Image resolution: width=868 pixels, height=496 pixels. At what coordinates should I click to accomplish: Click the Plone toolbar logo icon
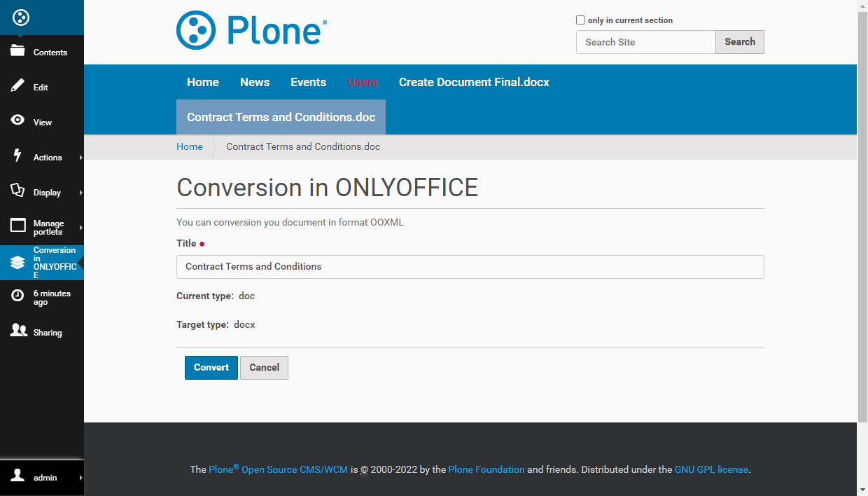click(x=21, y=18)
